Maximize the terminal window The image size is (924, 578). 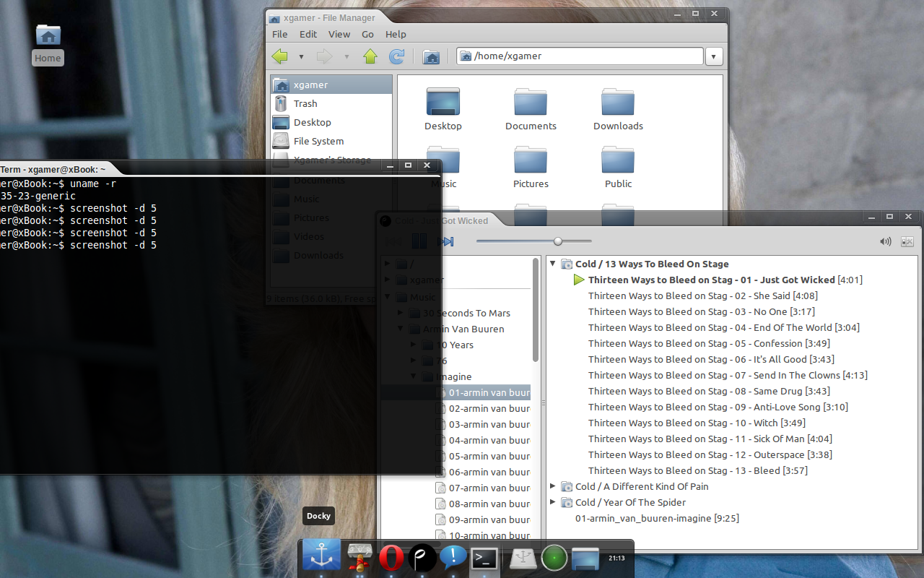(x=408, y=165)
